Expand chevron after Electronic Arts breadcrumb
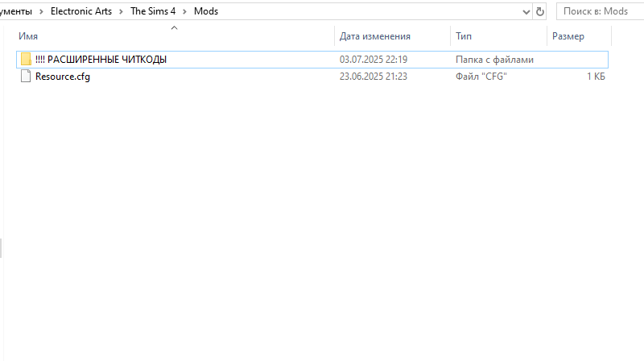 [x=122, y=11]
